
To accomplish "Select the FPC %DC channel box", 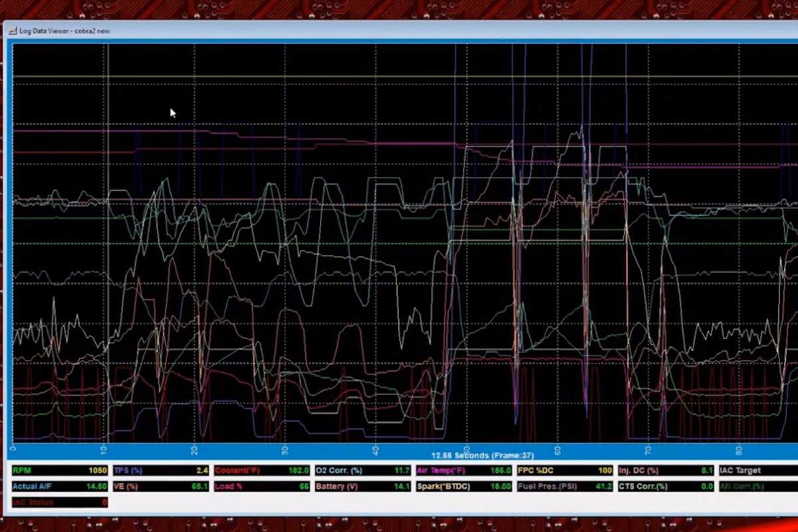I will [x=565, y=470].
